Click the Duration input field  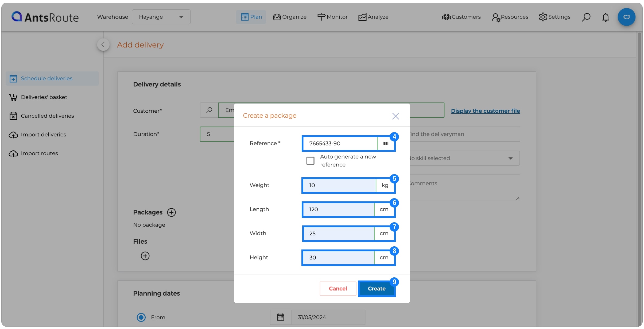point(217,134)
